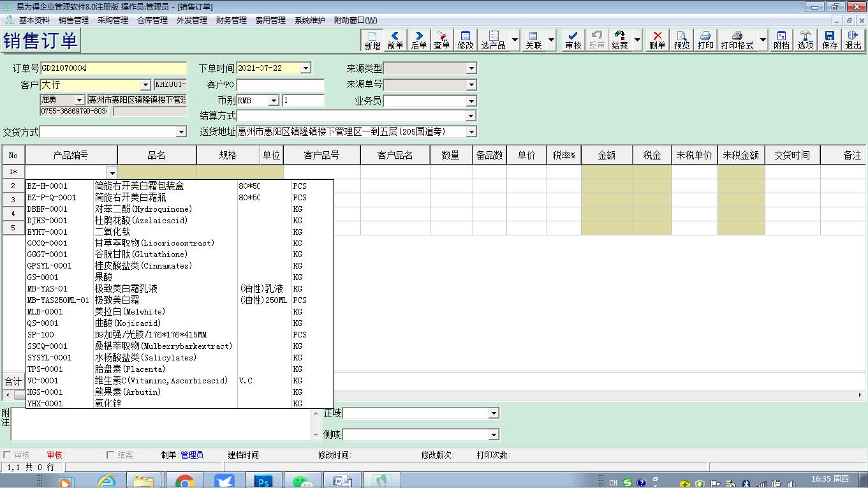Open the 销售管理 menu
This screenshot has height=488, width=868.
click(73, 20)
